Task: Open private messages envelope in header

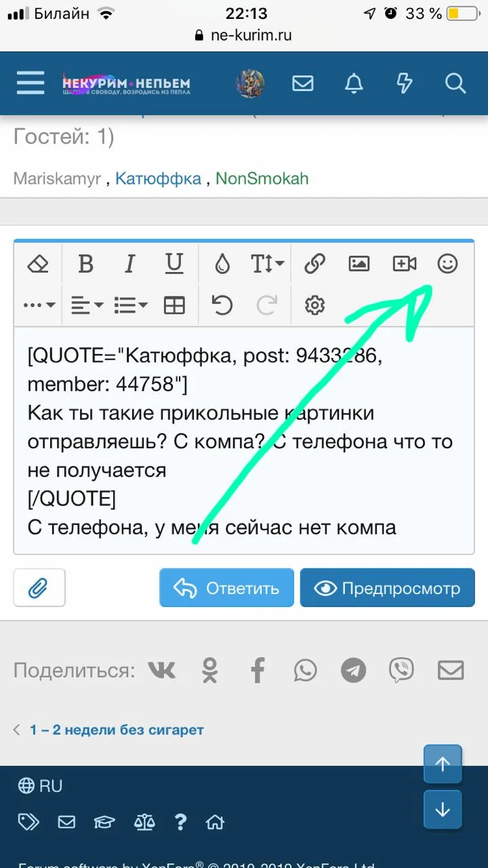Action: (x=303, y=83)
